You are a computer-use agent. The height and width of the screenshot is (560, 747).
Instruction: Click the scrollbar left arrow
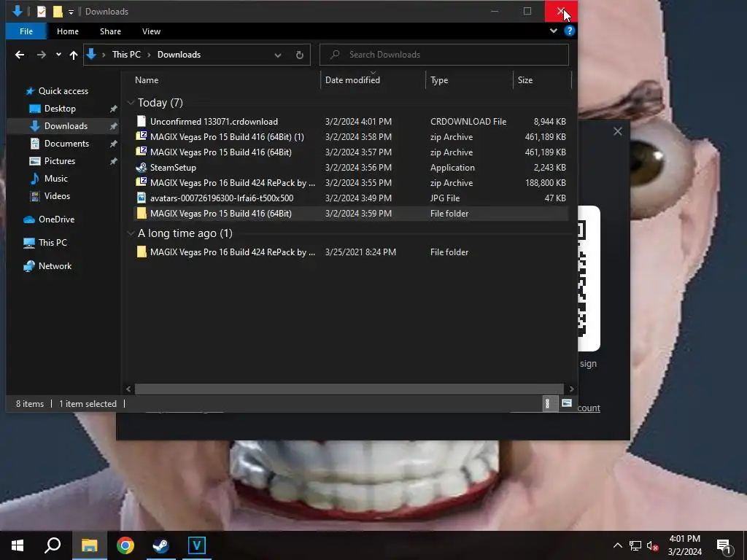pos(128,389)
